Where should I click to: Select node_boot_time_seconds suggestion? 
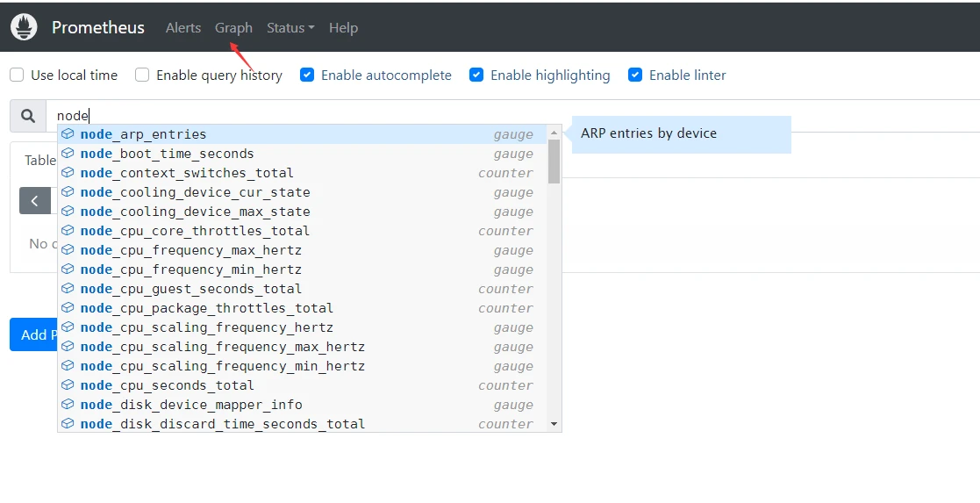(303, 154)
